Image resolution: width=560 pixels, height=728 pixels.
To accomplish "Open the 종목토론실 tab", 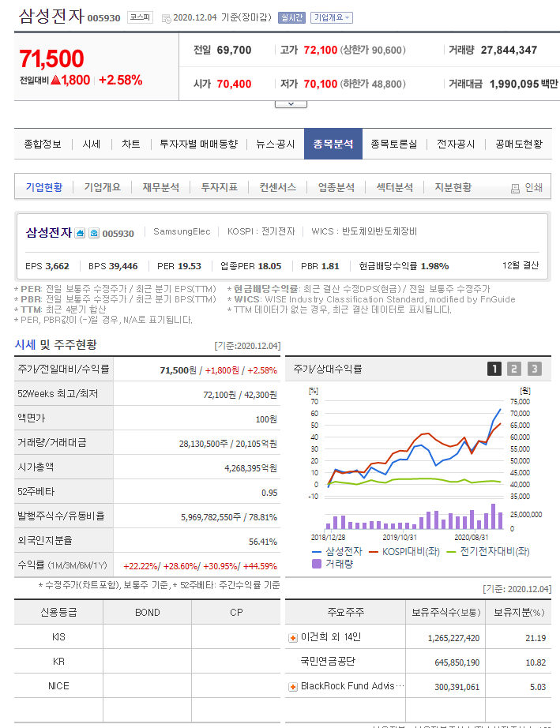I will pos(394,144).
